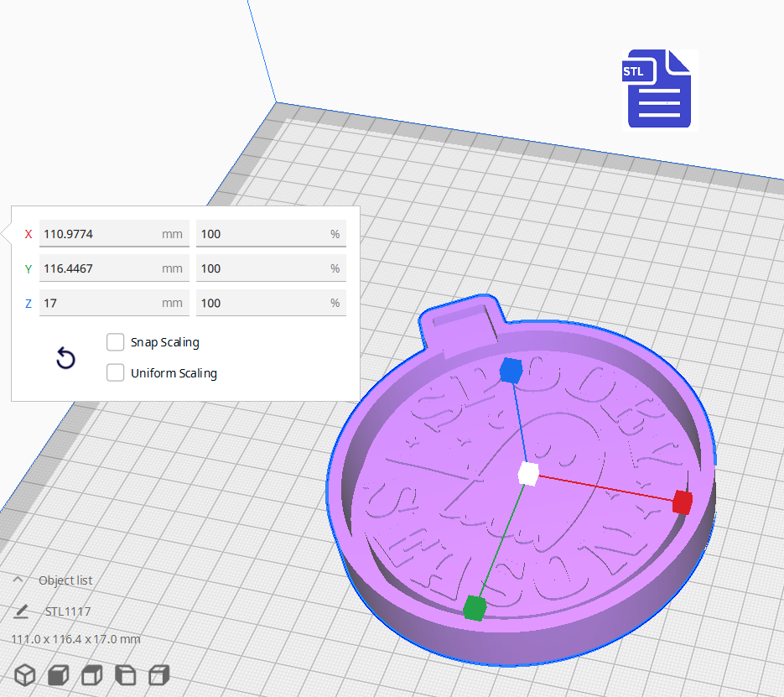Image resolution: width=784 pixels, height=697 pixels.
Task: Click the Y size field in mm
Action: tap(101, 268)
